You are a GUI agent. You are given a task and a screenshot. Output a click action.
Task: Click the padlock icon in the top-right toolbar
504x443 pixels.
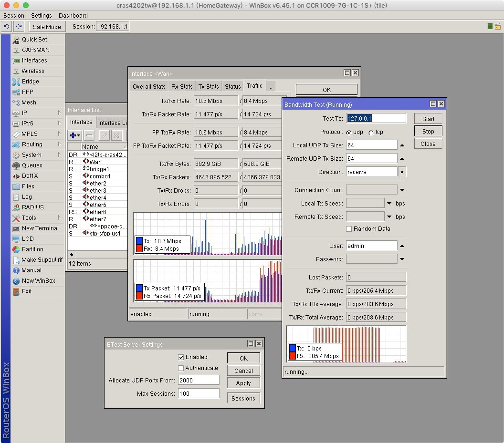[x=498, y=26]
